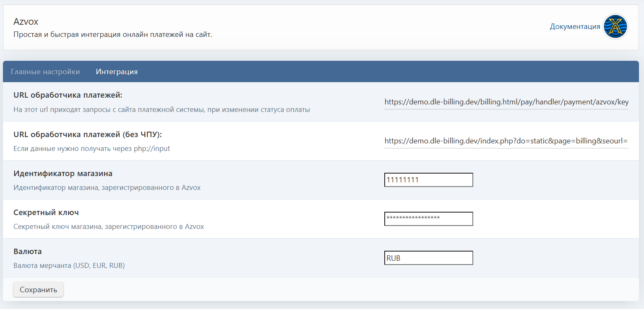Click the label 'URL обработчика платежей:'
This screenshot has width=644, height=309.
68,95
